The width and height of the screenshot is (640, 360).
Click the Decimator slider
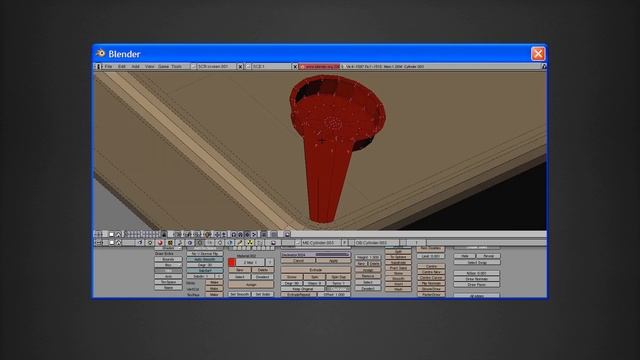point(316,255)
